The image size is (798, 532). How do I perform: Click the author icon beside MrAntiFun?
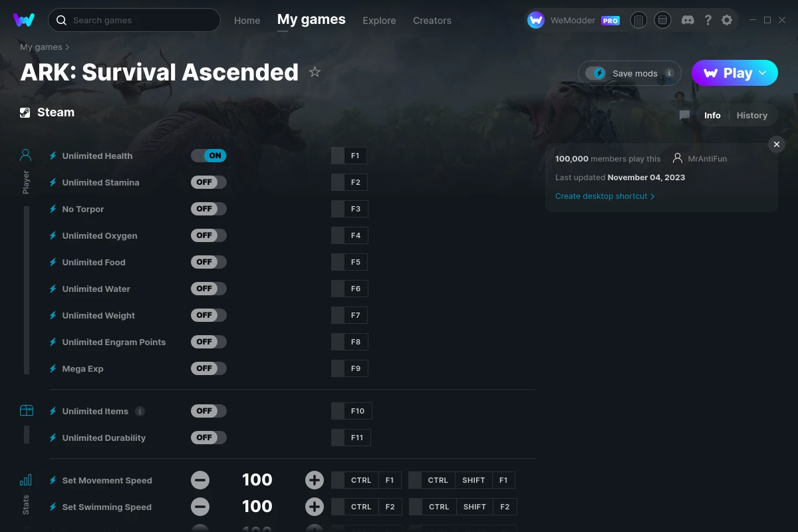[x=678, y=158]
